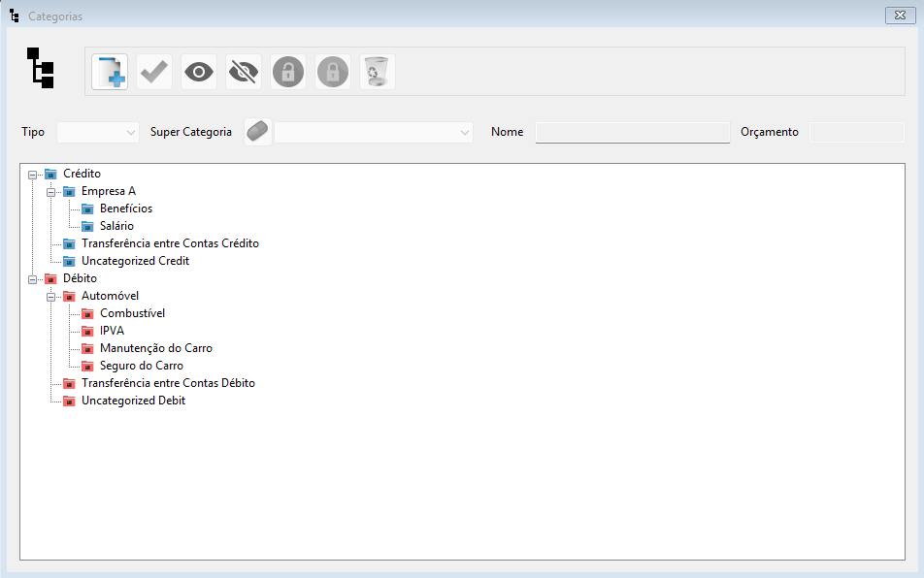The height and width of the screenshot is (578, 924).
Task: Toggle the hide category crossed-eye icon
Action: pos(244,72)
